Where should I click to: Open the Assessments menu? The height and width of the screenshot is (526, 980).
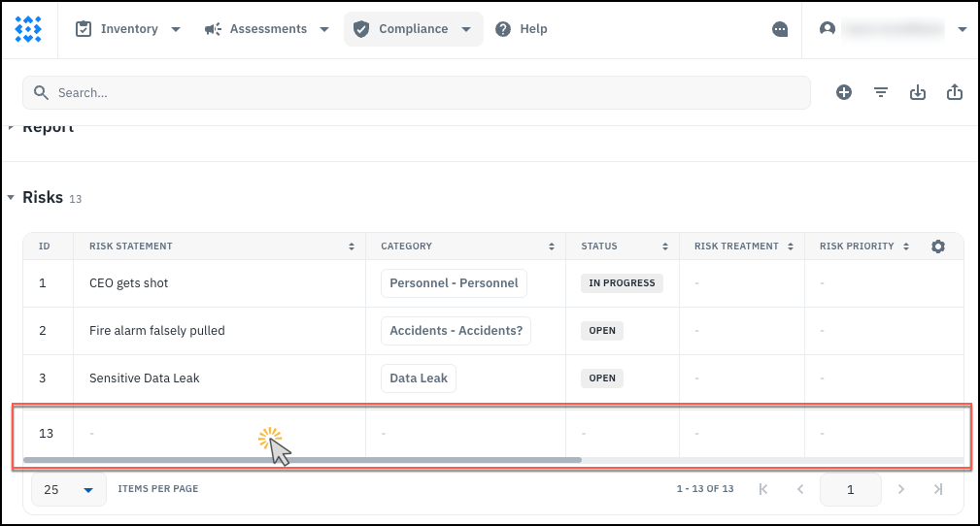point(267,29)
